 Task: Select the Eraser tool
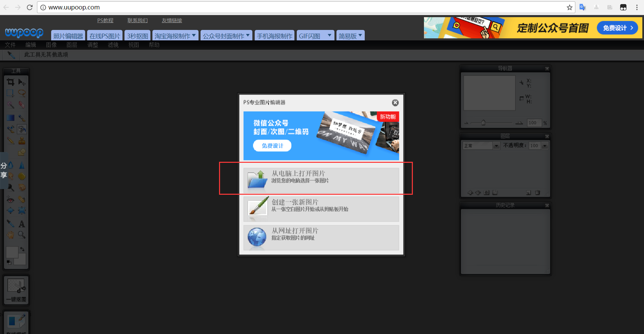22,105
